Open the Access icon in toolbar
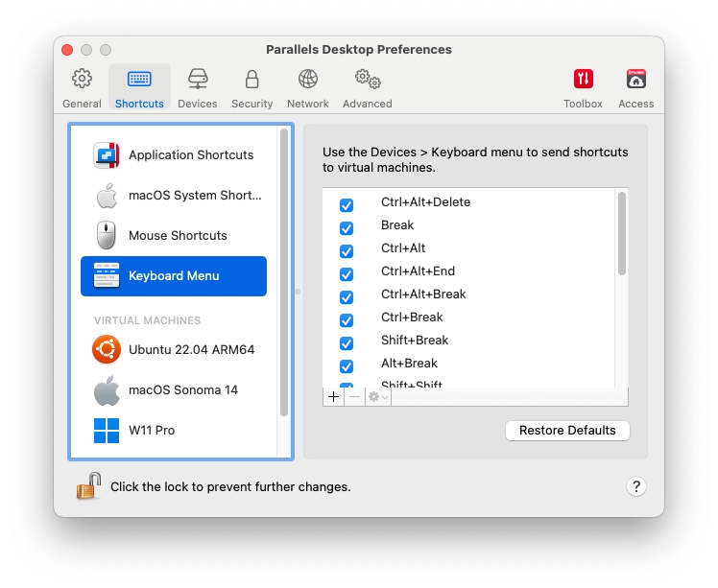The width and height of the screenshot is (718, 588). (635, 86)
